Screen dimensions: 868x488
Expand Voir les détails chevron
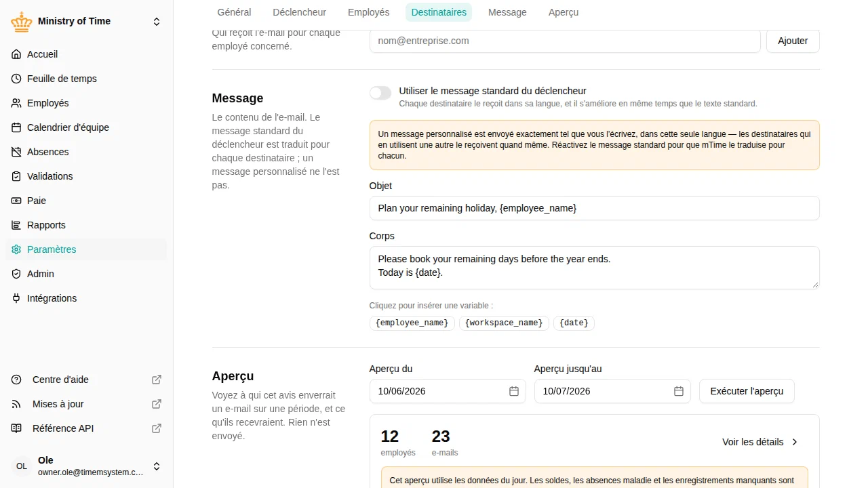pyautogui.click(x=795, y=442)
